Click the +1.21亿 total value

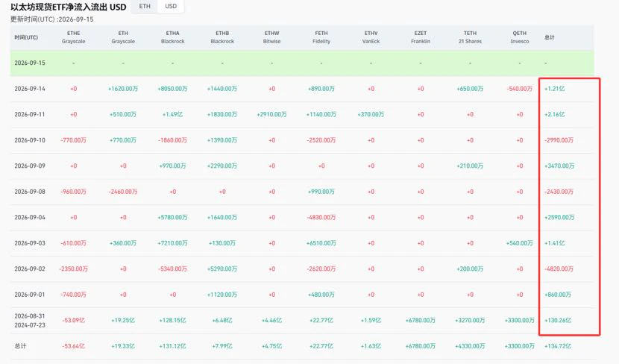[x=554, y=89]
